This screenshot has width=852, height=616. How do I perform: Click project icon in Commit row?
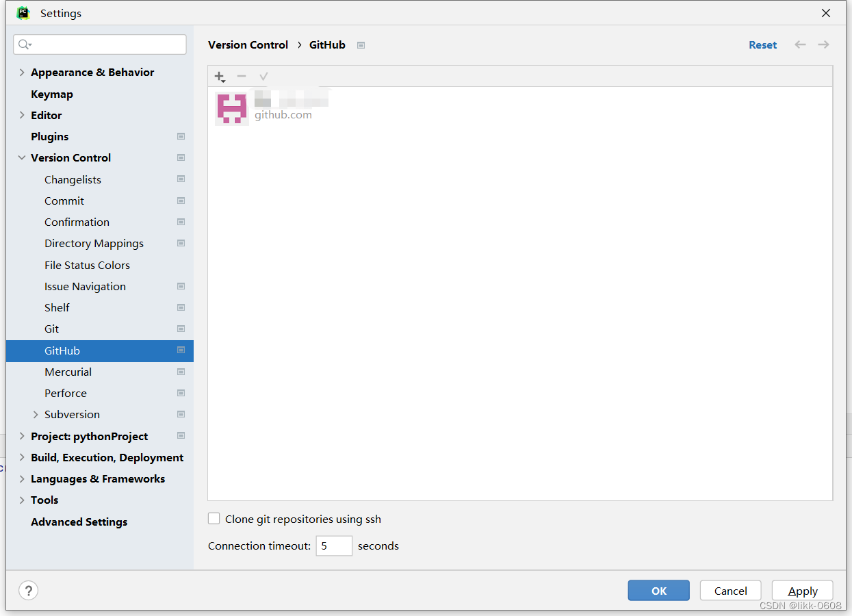pyautogui.click(x=181, y=201)
